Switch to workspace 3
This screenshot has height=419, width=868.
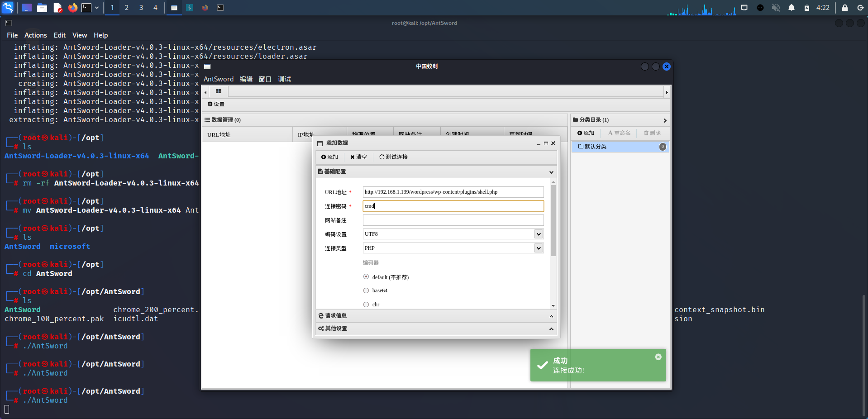pos(141,8)
